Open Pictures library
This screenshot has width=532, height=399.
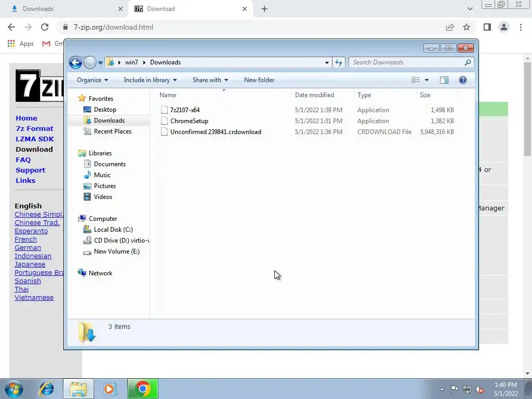105,186
